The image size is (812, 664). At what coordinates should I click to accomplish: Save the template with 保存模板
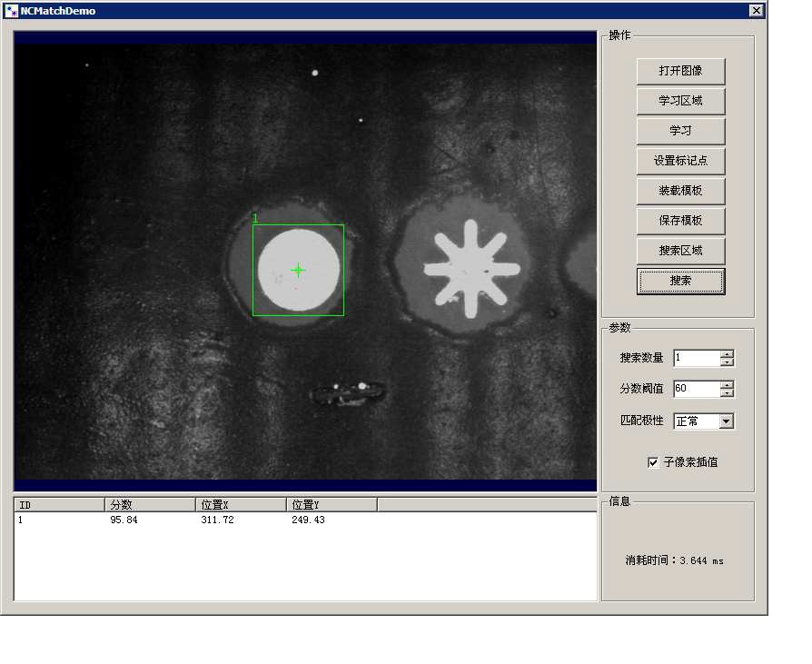pyautogui.click(x=680, y=221)
